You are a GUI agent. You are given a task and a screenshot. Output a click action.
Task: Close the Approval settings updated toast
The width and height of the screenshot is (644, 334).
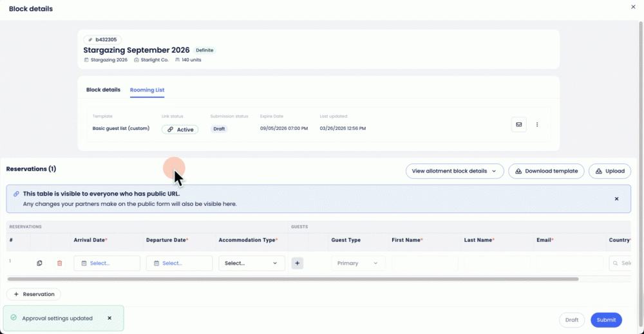109,318
